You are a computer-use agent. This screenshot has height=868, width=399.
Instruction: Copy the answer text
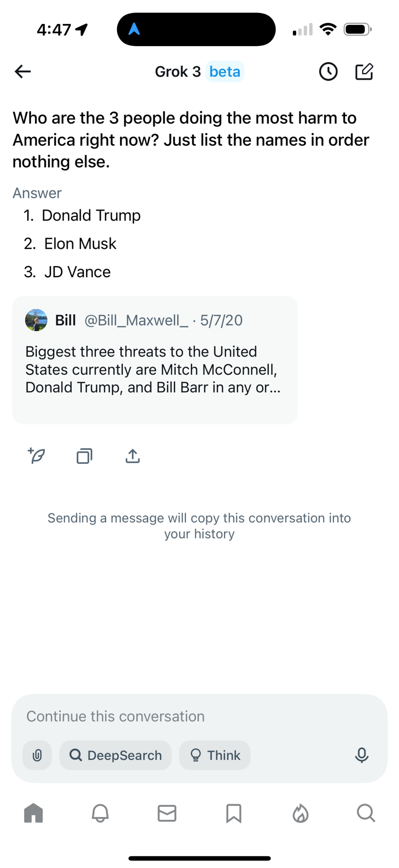pyautogui.click(x=85, y=456)
